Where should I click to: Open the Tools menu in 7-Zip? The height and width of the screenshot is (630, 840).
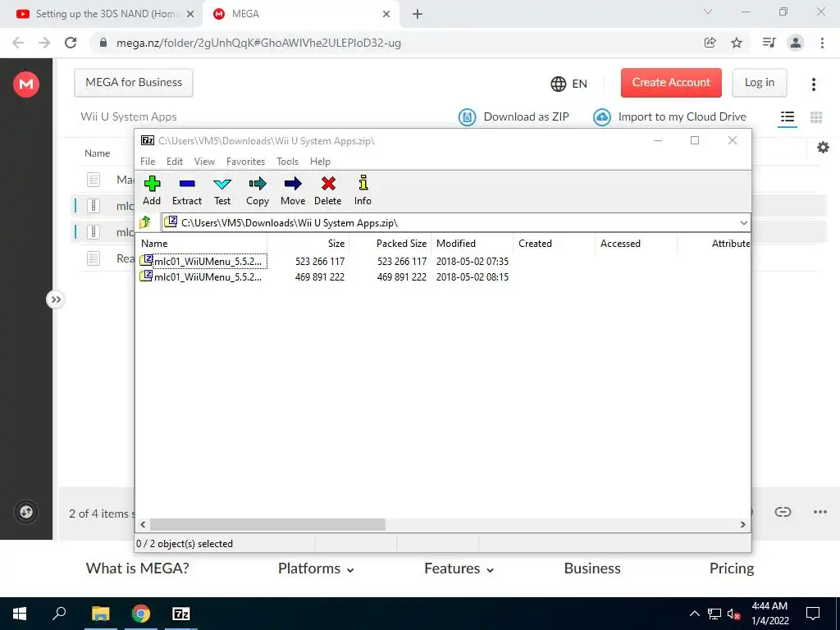point(287,162)
